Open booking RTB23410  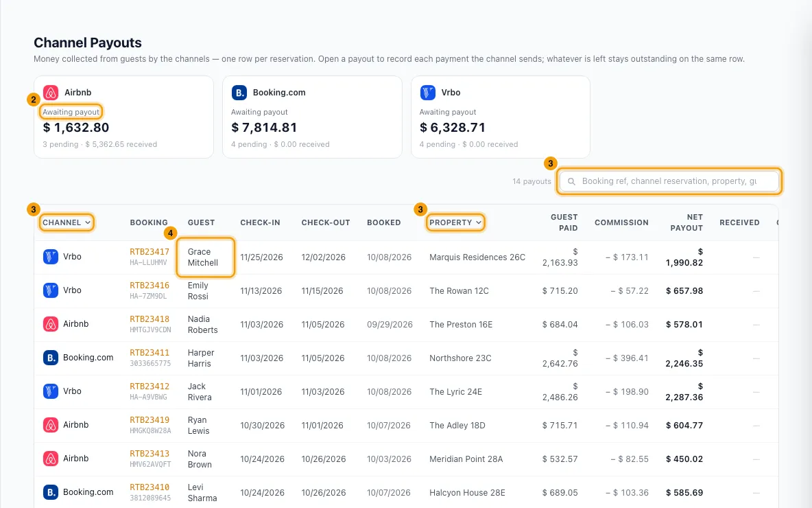(150, 488)
